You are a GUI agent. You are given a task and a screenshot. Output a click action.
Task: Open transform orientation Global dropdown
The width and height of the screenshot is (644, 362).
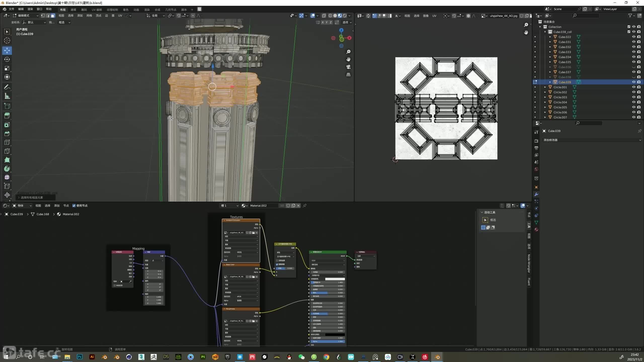[156, 16]
